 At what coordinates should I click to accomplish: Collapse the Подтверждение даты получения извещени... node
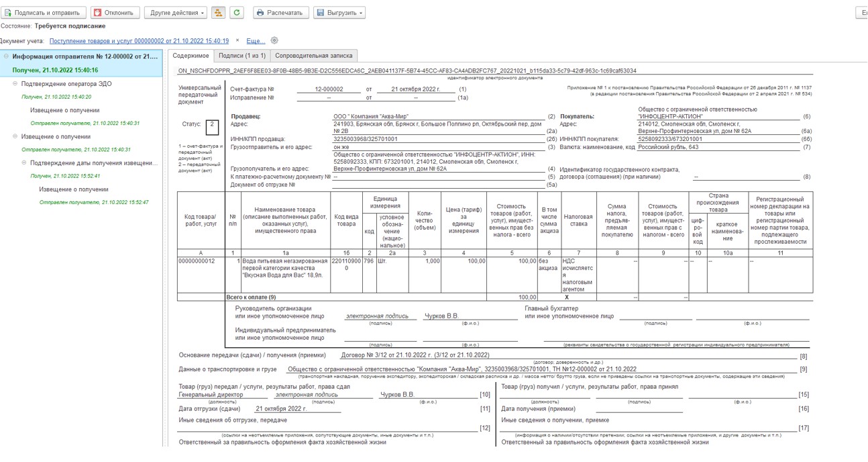(24, 163)
